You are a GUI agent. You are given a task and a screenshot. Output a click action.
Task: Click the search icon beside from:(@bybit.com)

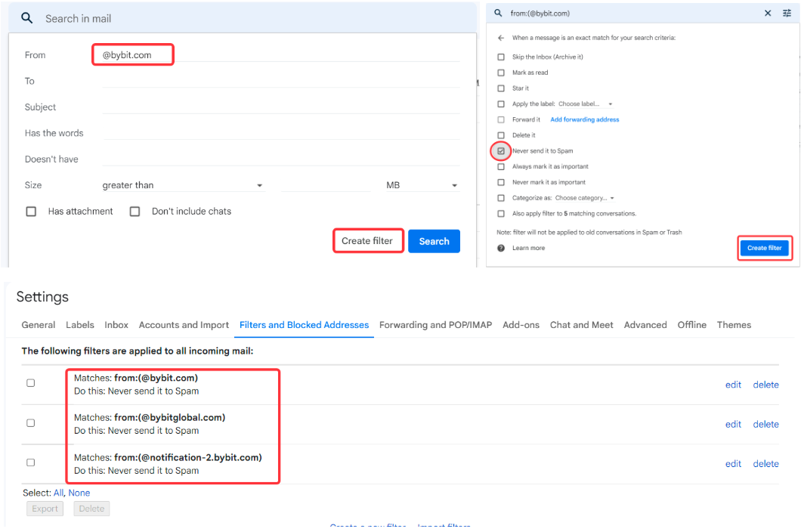point(498,13)
